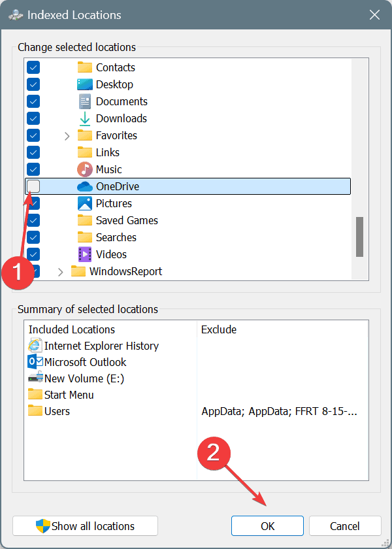Click the Videos film icon
Screen dimensions: 392x549
point(85,254)
